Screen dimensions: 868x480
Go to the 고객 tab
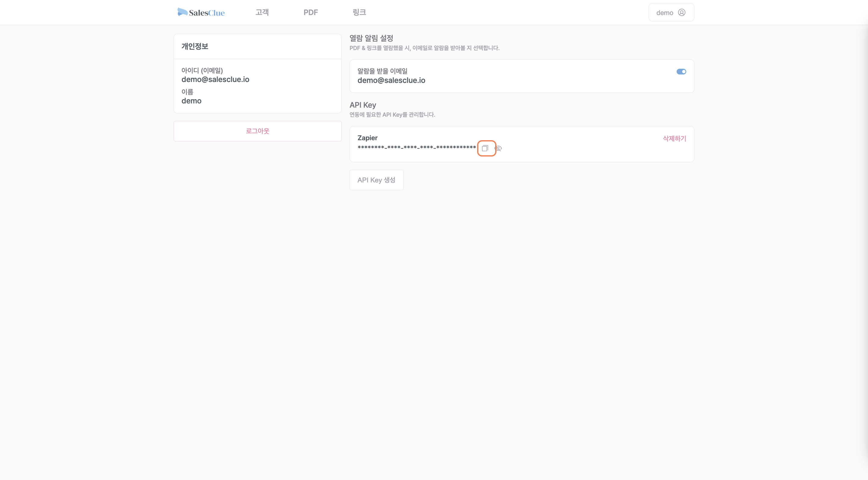click(262, 12)
